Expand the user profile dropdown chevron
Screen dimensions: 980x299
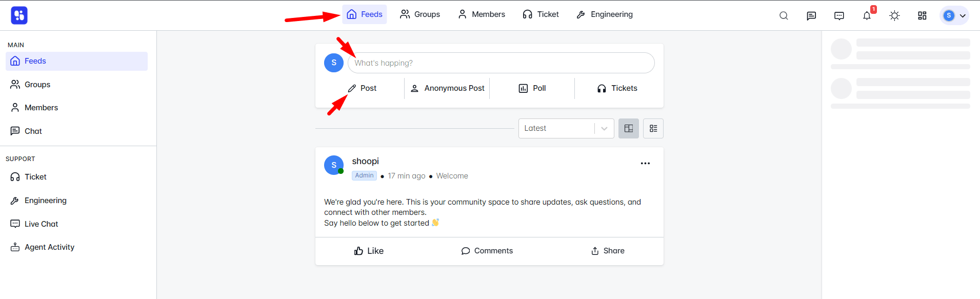[963, 16]
